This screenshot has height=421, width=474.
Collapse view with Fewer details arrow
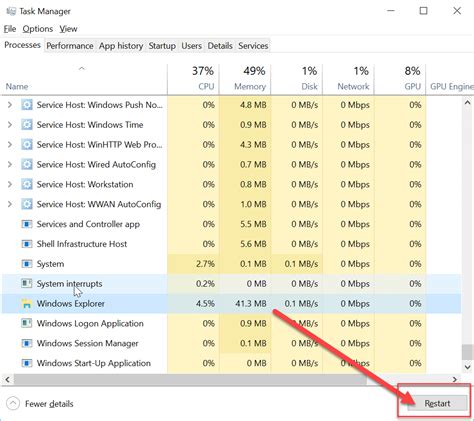click(13, 404)
